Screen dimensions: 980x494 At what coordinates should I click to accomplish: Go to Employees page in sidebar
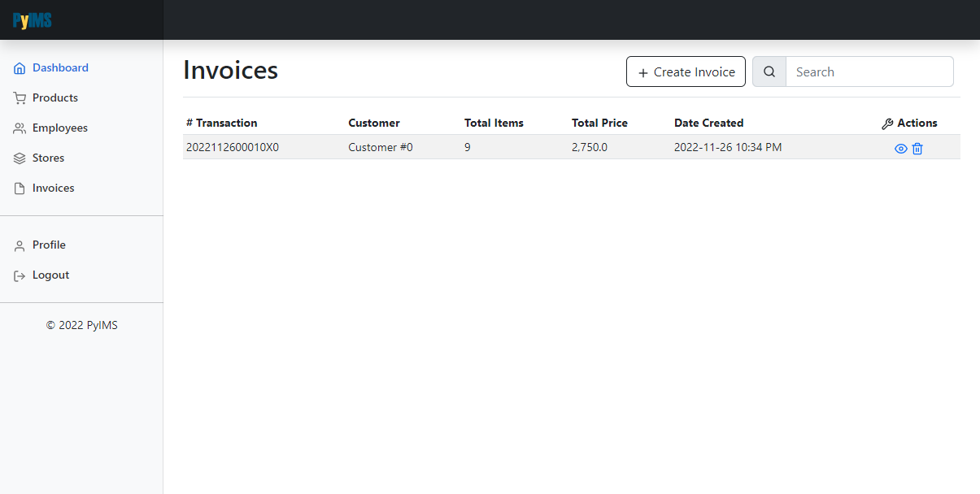coord(60,128)
